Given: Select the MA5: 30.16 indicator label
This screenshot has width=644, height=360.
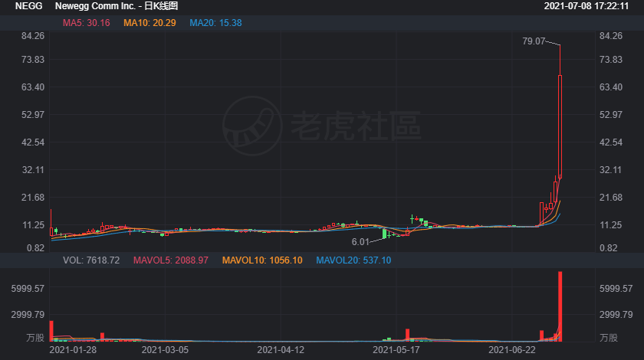Looking at the screenshot, I should 86,23.
